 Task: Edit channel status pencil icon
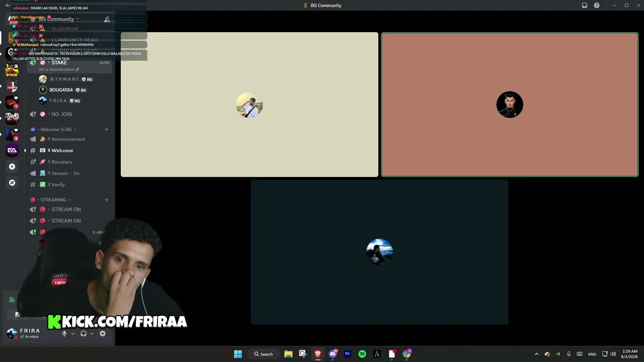77,69
